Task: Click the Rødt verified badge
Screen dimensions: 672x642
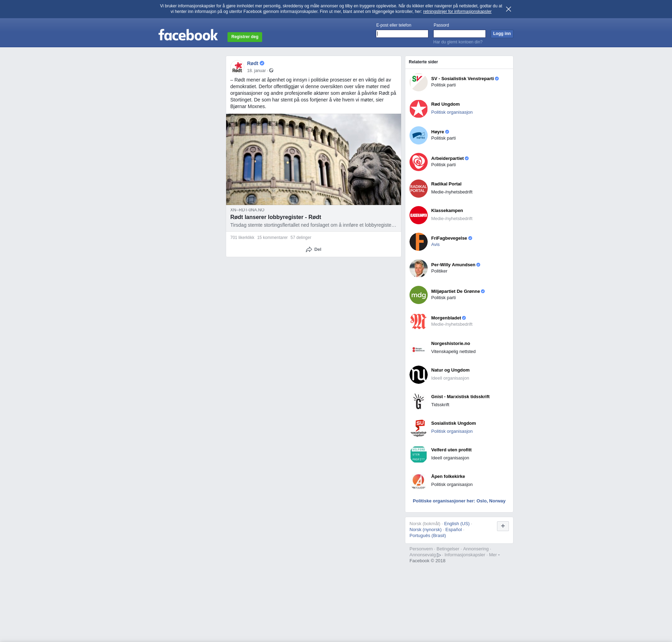Action: click(x=262, y=63)
